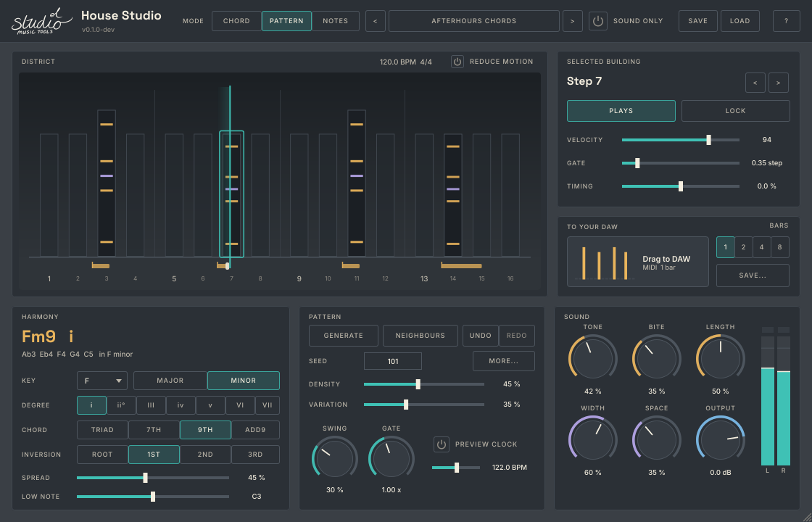Switch to Pattern mode
The image size is (812, 522).
(x=286, y=21)
